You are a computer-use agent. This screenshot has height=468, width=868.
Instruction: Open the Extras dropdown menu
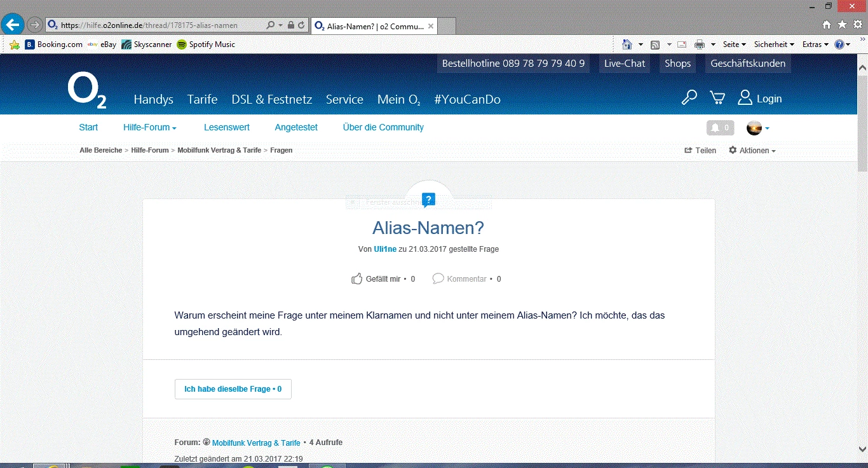tap(815, 45)
